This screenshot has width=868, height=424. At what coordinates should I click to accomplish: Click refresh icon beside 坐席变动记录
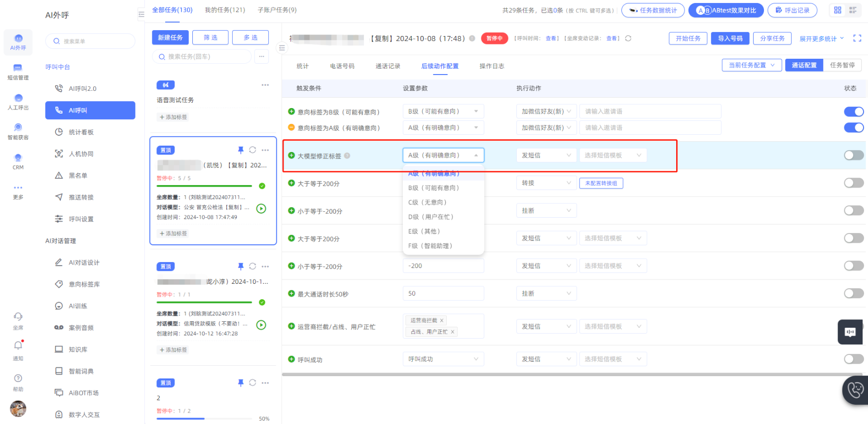[628, 39]
